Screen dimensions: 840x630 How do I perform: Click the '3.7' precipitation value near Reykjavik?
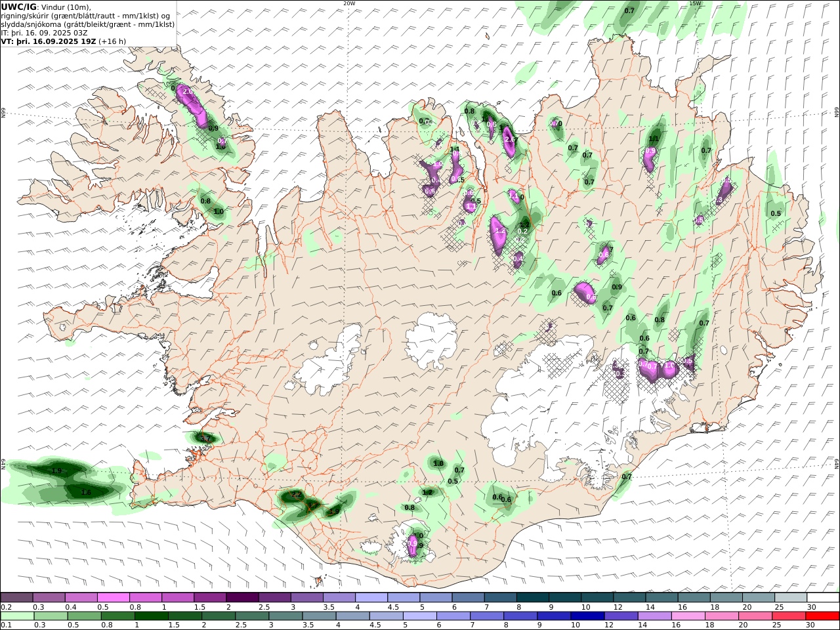coord(205,438)
